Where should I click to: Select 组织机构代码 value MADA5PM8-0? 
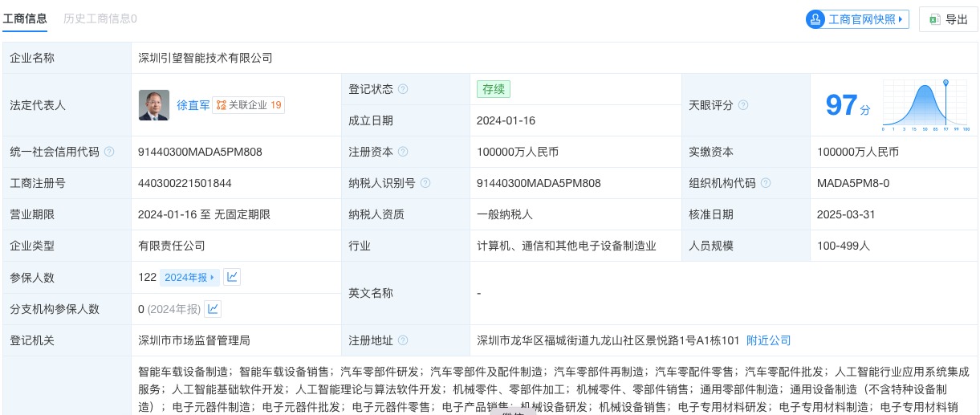coord(853,183)
